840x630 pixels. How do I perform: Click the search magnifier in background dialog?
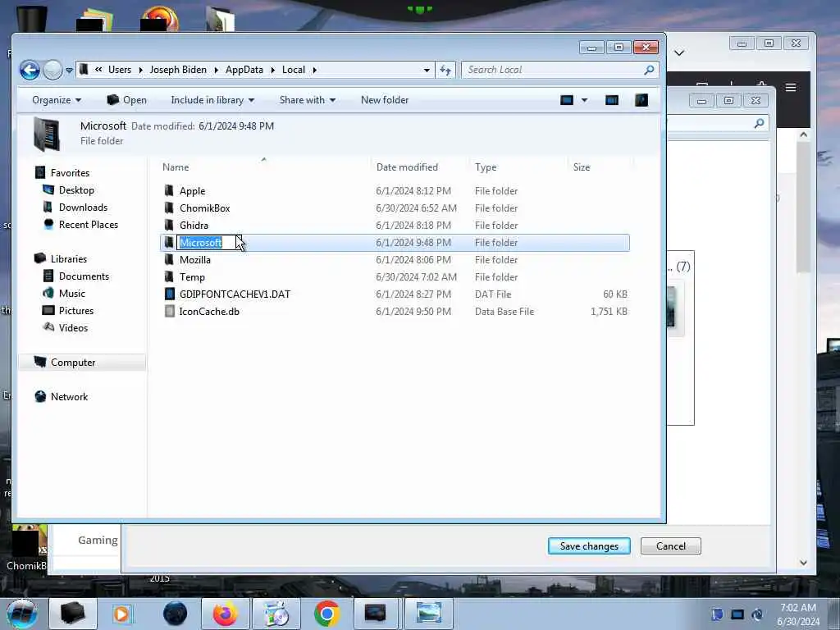click(759, 124)
